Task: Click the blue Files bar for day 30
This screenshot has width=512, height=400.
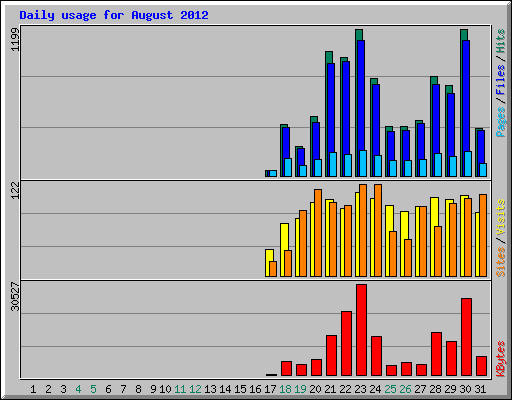Action: coord(466,96)
